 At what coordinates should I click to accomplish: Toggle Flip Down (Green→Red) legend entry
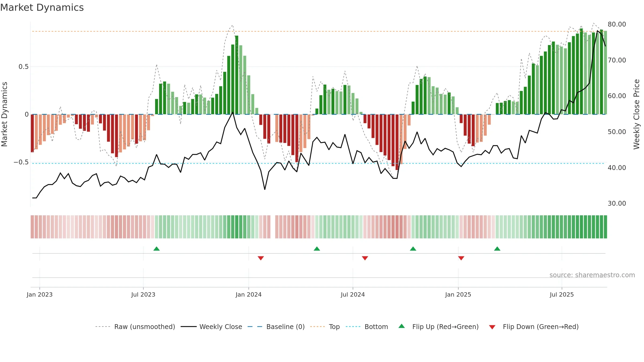(x=533, y=327)
